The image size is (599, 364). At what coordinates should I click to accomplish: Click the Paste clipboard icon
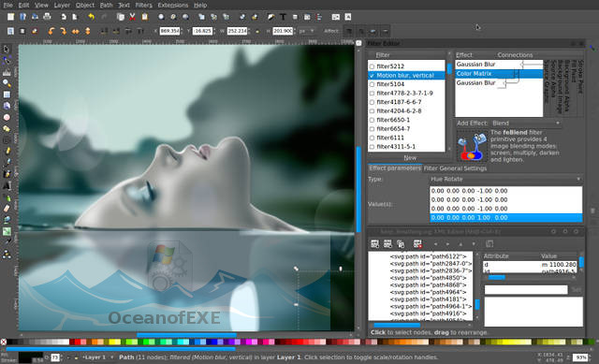click(x=144, y=17)
